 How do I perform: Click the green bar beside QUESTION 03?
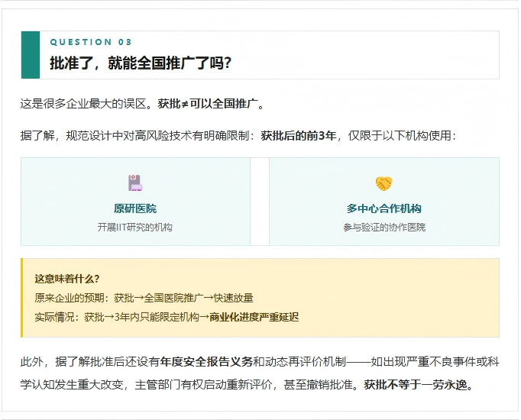point(30,55)
